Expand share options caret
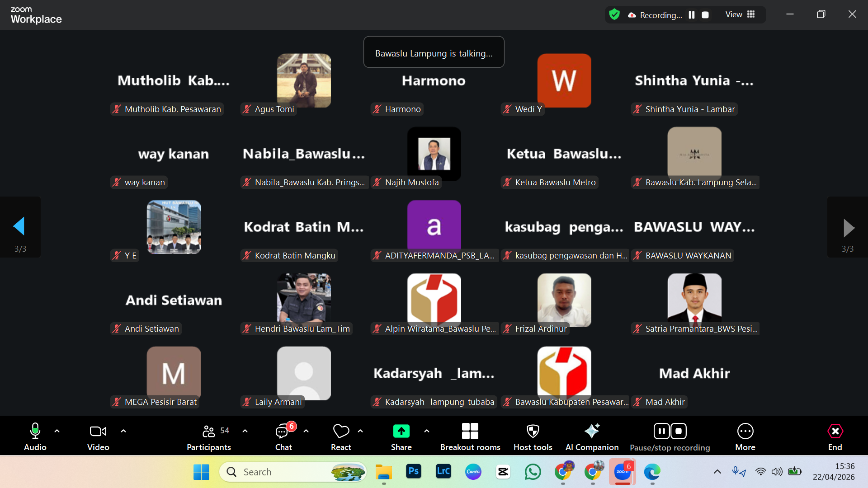The height and width of the screenshot is (488, 868). tap(427, 431)
